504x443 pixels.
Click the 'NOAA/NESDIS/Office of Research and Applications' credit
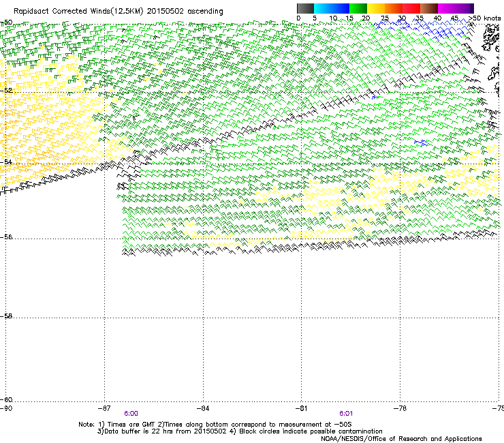(x=401, y=439)
